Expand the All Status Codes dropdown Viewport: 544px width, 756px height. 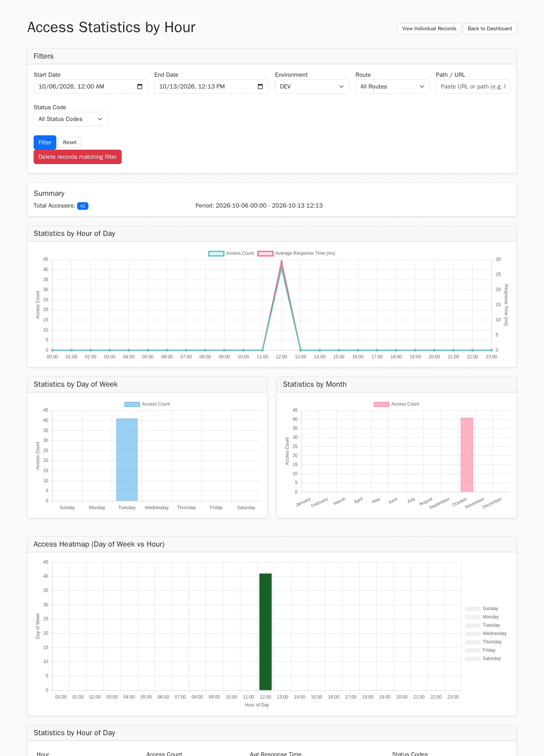[71, 119]
